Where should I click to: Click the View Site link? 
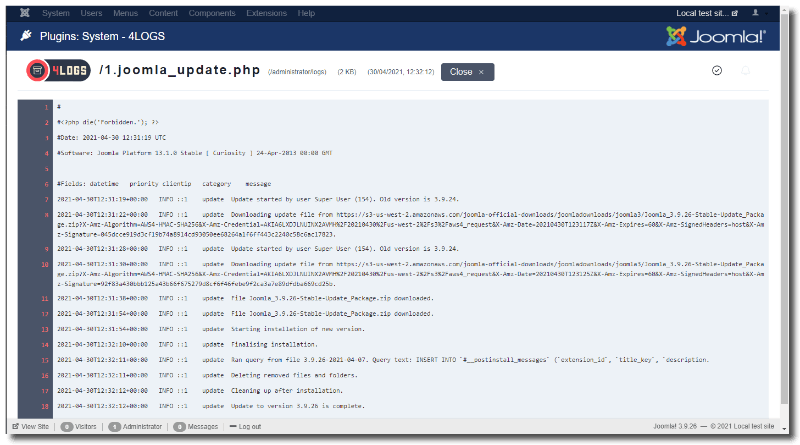click(x=31, y=427)
